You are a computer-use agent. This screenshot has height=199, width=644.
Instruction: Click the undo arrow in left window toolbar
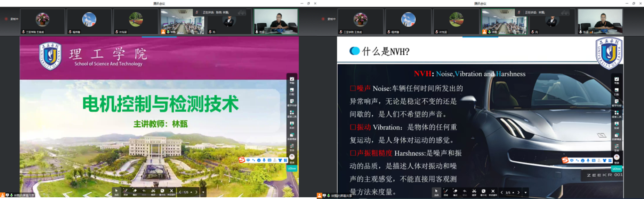coord(144,192)
